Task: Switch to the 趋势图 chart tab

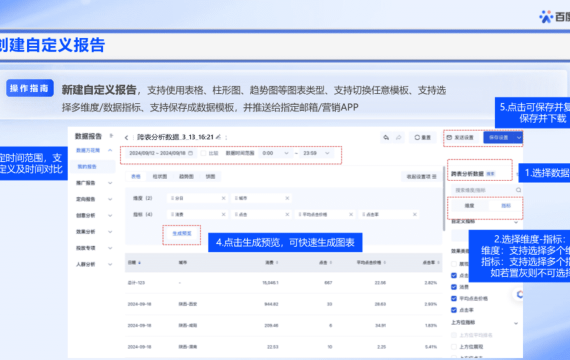Action: tap(186, 176)
